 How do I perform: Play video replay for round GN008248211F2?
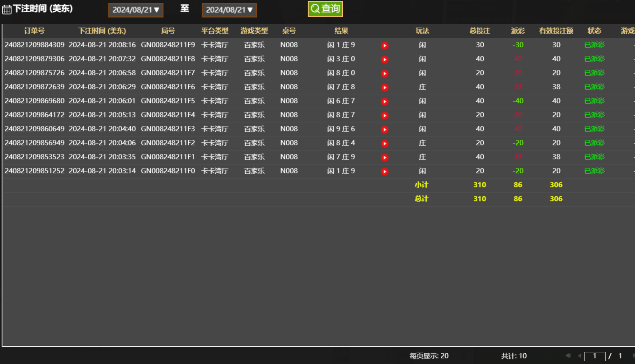(384, 144)
